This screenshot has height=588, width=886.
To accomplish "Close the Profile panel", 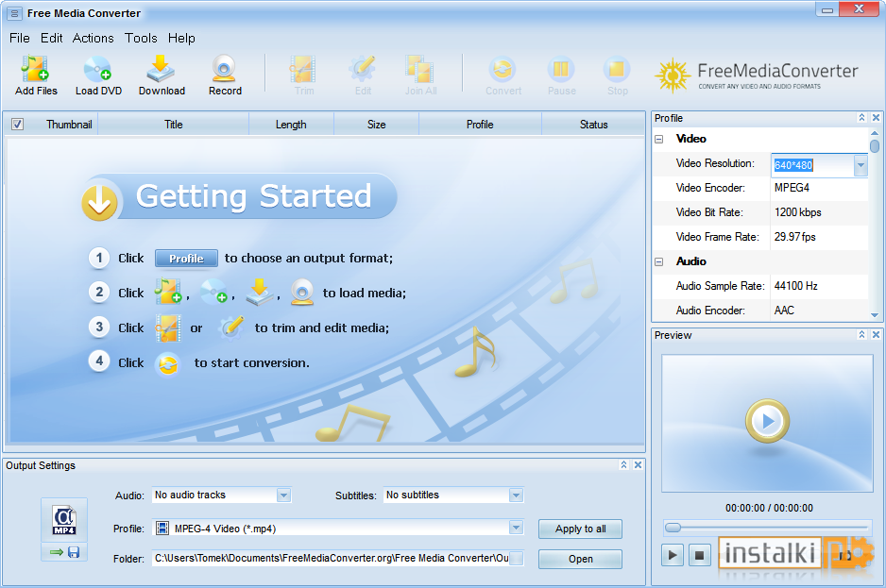I will (x=876, y=117).
